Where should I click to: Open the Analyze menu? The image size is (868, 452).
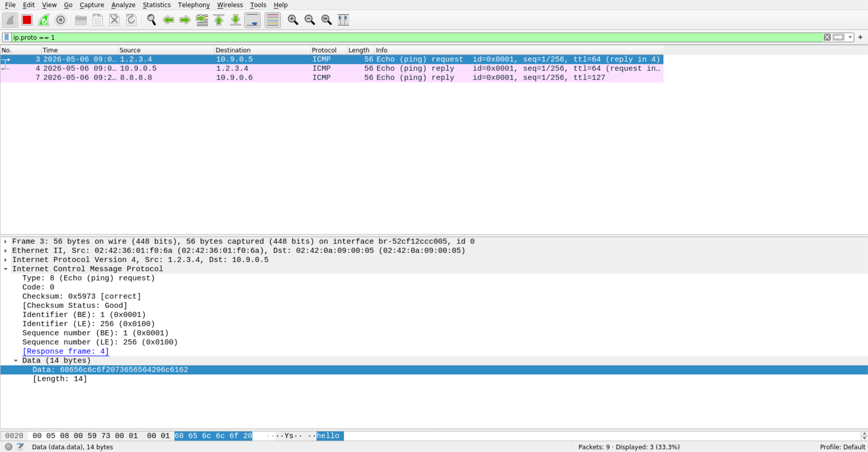(123, 5)
